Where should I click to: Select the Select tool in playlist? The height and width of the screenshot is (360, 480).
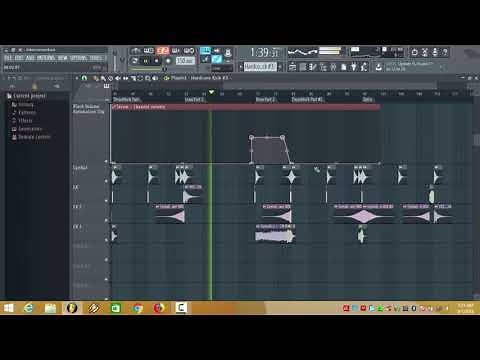tap(140, 78)
